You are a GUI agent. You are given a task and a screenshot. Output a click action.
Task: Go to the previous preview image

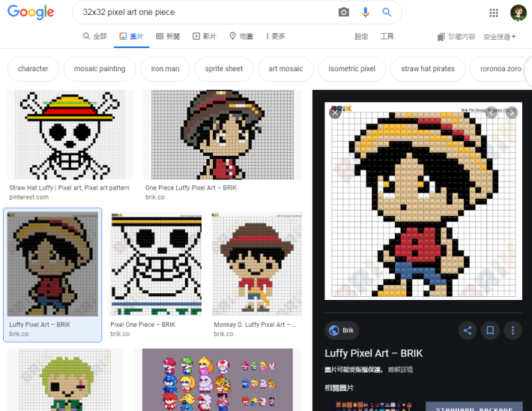[x=491, y=112]
